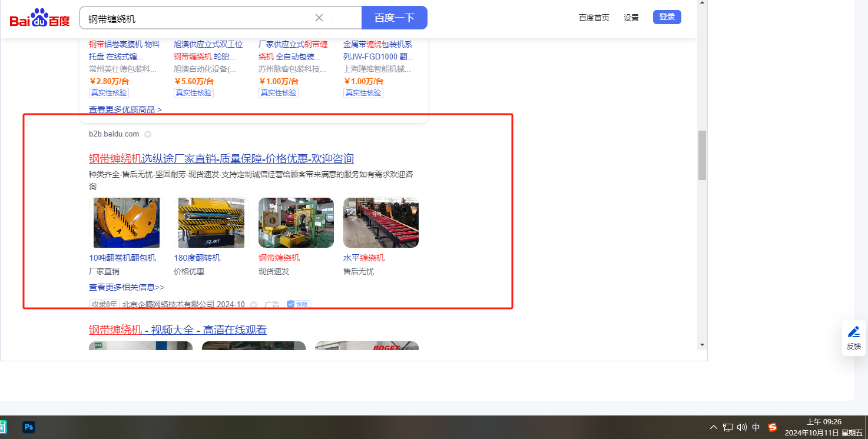
Task: Click the page vertical scrollbar thumb
Action: coord(702,155)
